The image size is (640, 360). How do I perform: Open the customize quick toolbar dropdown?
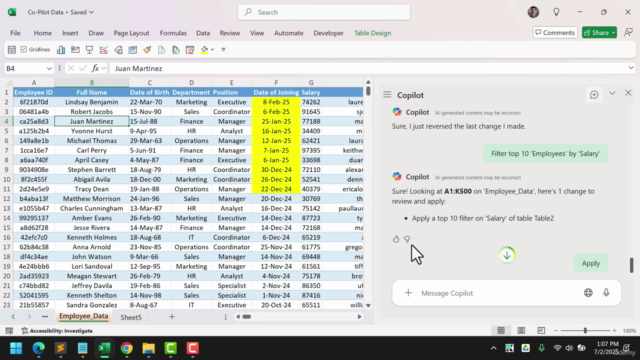point(223,50)
